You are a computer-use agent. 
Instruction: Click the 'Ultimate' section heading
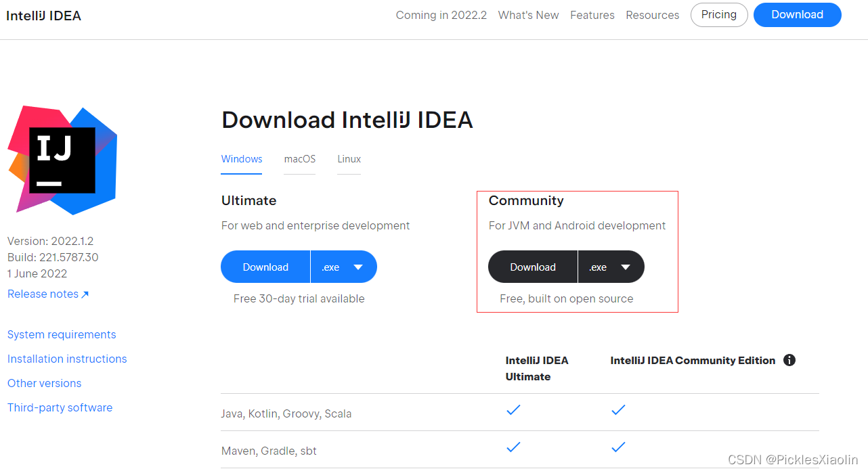point(248,200)
